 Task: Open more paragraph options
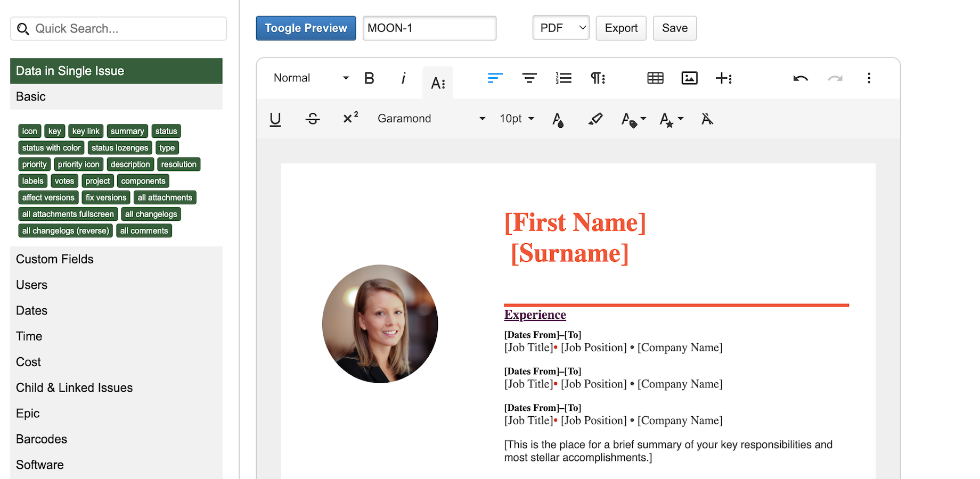pyautogui.click(x=598, y=78)
